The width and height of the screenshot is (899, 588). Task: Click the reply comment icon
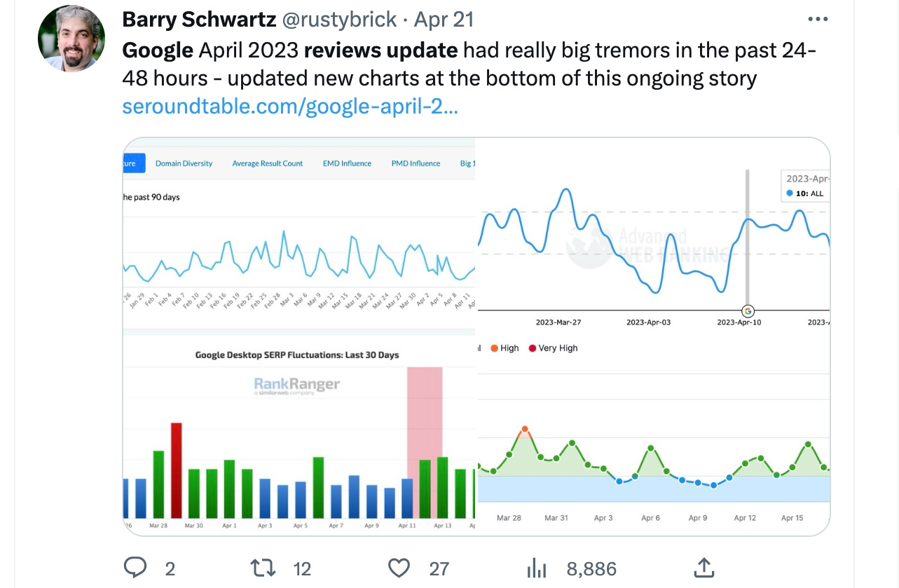(x=135, y=567)
